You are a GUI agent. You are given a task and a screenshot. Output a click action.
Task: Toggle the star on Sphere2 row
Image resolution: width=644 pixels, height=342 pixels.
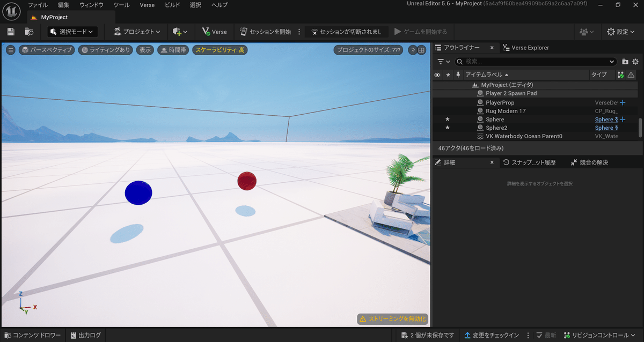tap(448, 128)
